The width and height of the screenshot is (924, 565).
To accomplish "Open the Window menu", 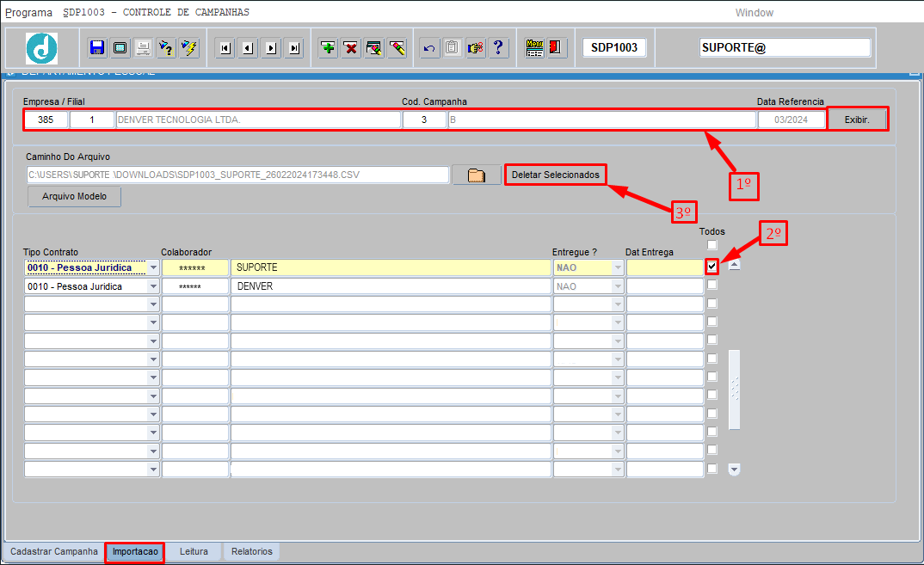I will coord(755,12).
